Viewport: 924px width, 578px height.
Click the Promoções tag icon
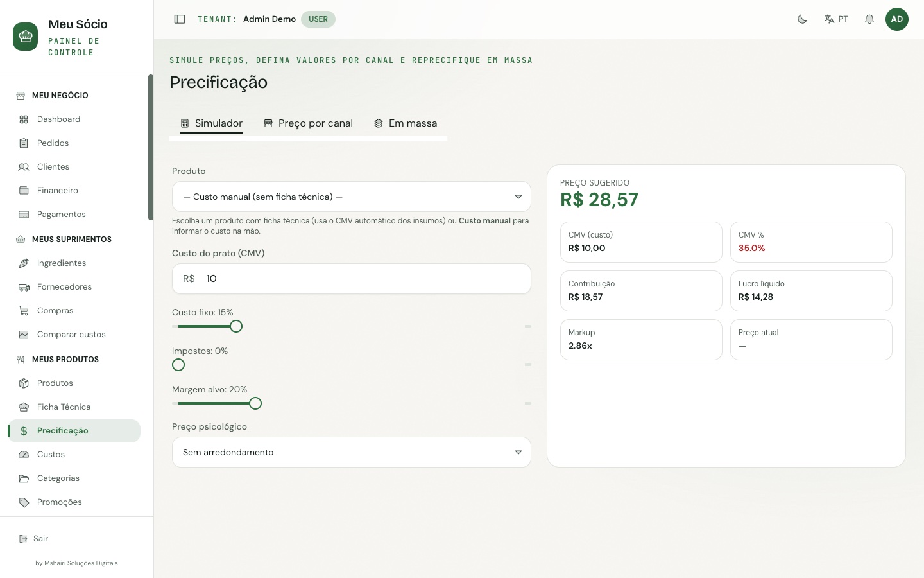click(x=24, y=502)
